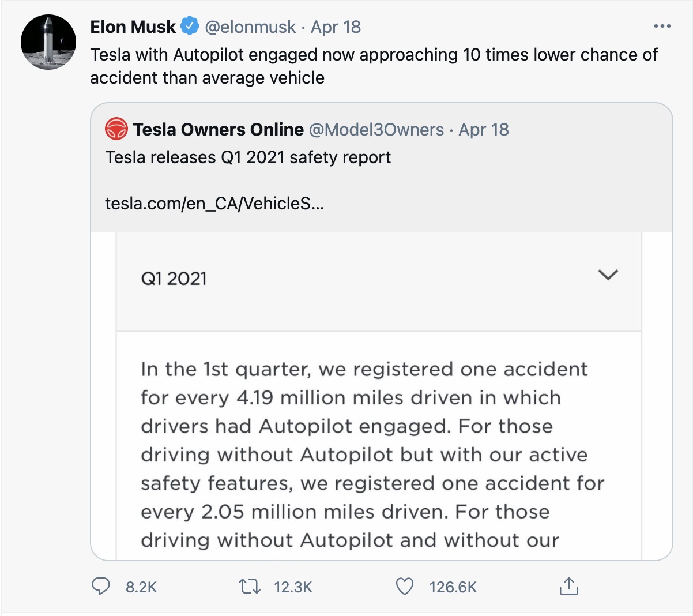The width and height of the screenshot is (693, 616).
Task: Open the share tweet icon
Action: tap(568, 586)
